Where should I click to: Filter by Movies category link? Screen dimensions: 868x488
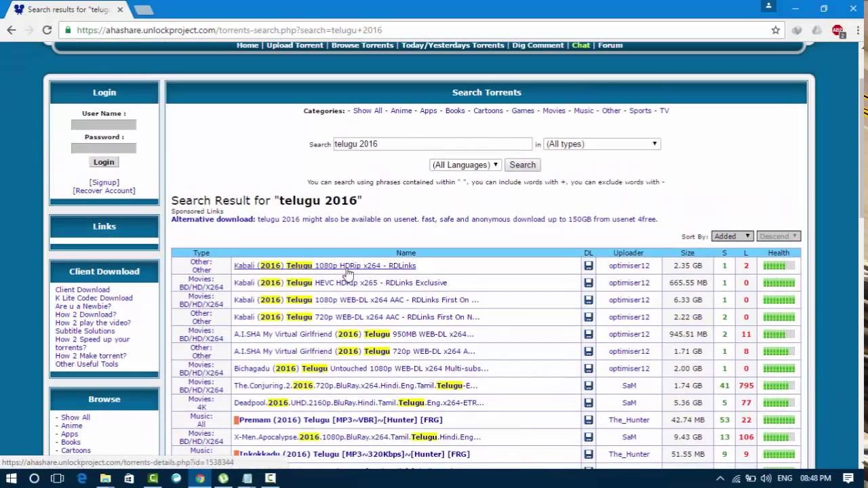pyautogui.click(x=554, y=110)
